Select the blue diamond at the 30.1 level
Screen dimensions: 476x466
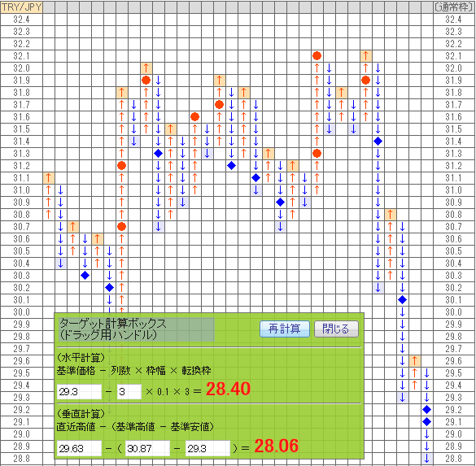[x=402, y=300]
